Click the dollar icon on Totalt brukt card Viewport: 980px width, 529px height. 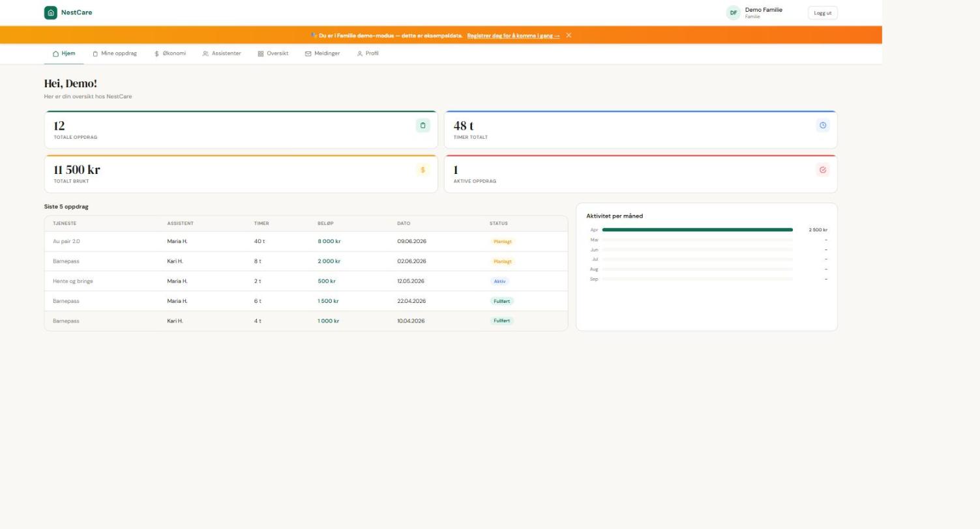tap(423, 170)
